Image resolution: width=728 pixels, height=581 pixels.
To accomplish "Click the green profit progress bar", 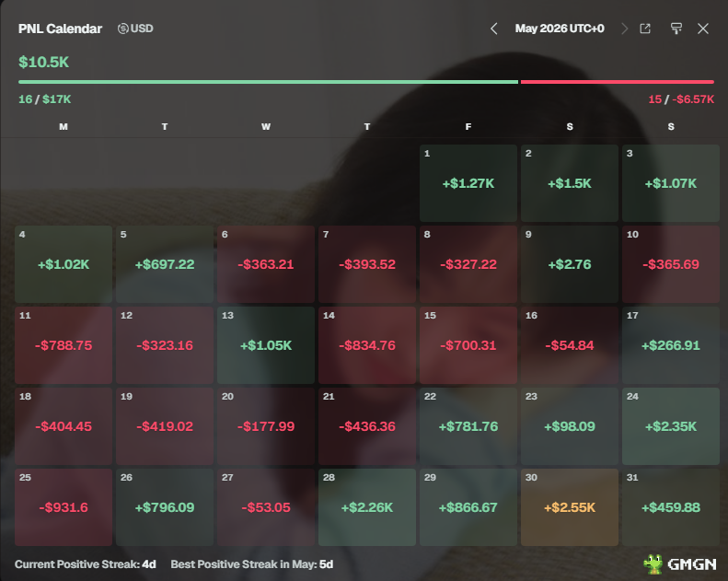I will point(268,82).
